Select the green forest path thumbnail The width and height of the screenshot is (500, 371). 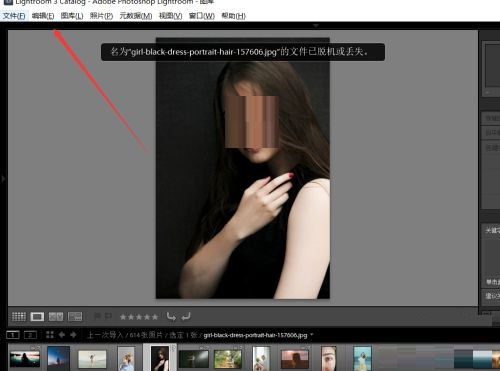tap(228, 359)
